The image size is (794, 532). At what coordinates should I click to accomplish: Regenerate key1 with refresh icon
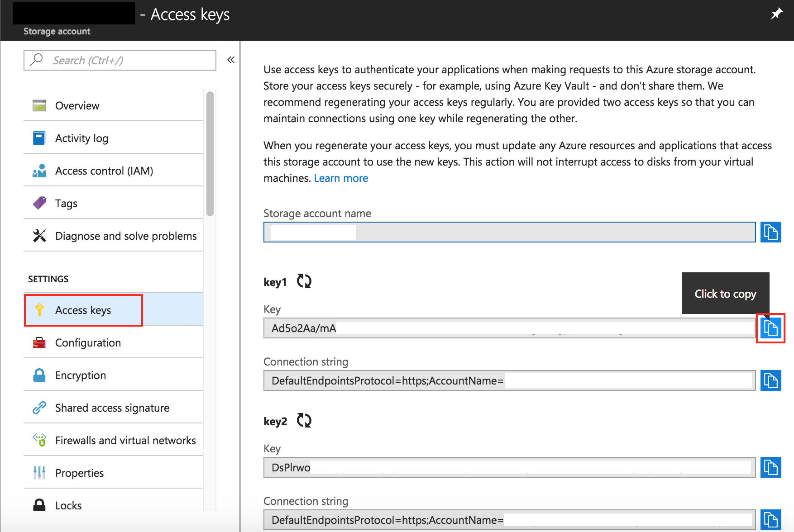tap(304, 281)
